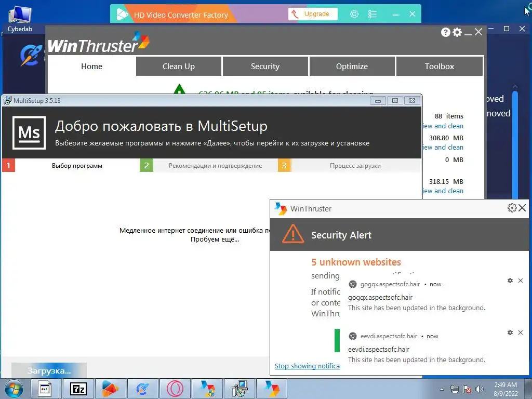
Task: Click the Windows Start button
Action: (x=13, y=389)
